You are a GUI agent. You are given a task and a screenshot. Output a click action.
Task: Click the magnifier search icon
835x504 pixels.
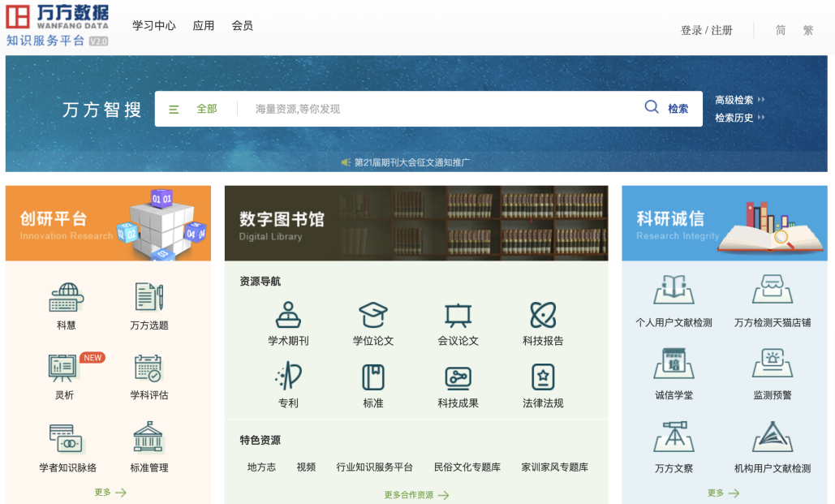click(x=652, y=107)
